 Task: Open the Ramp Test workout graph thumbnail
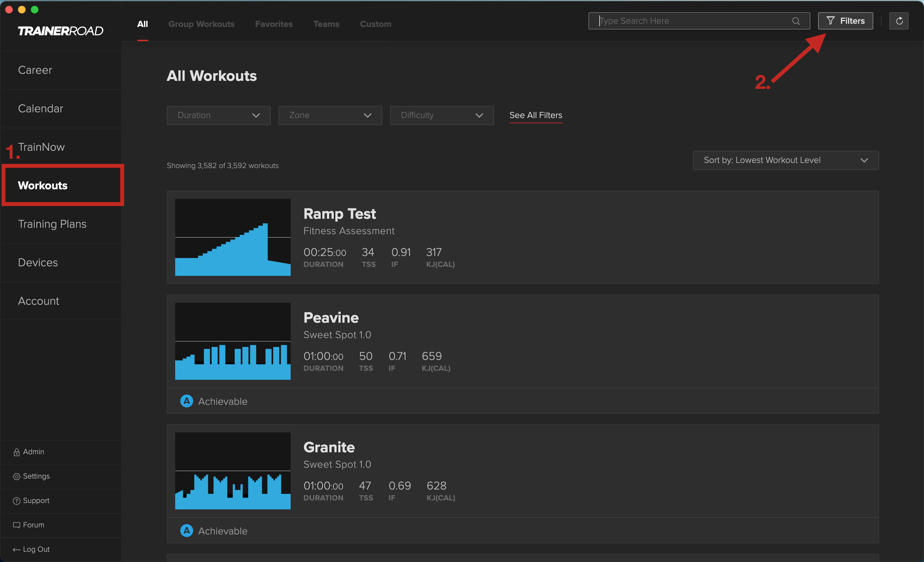[x=233, y=237]
